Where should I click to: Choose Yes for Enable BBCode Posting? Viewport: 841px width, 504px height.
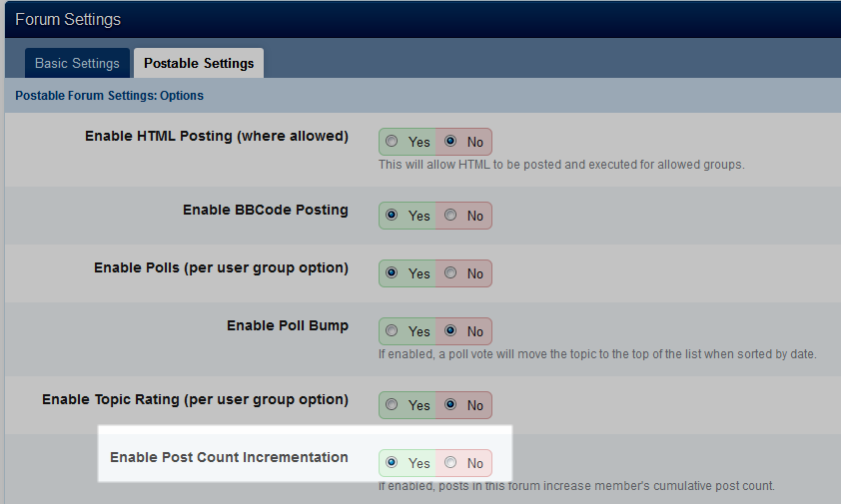click(392, 216)
